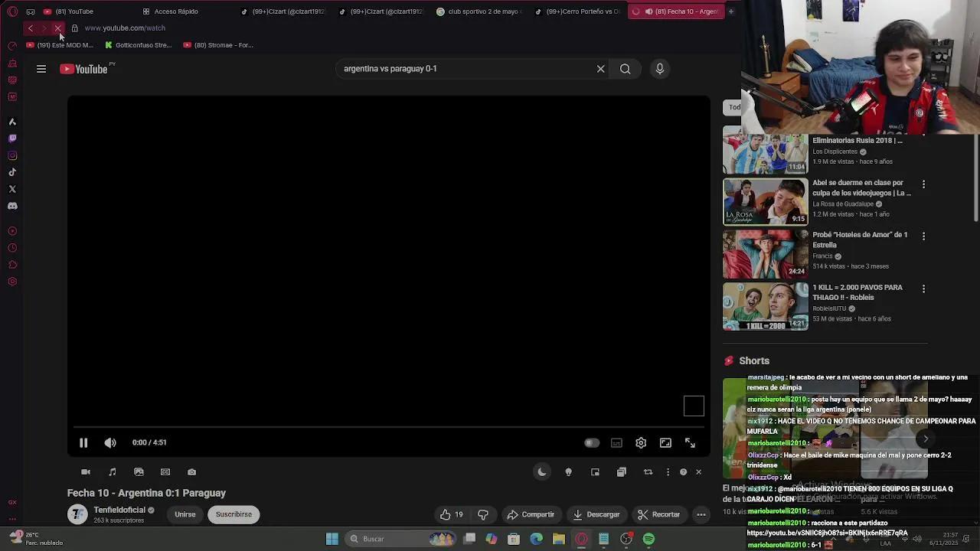Open options for 1 KILL = 2.000 PAVOS video
Viewport: 980px width, 551px height.
point(923,289)
